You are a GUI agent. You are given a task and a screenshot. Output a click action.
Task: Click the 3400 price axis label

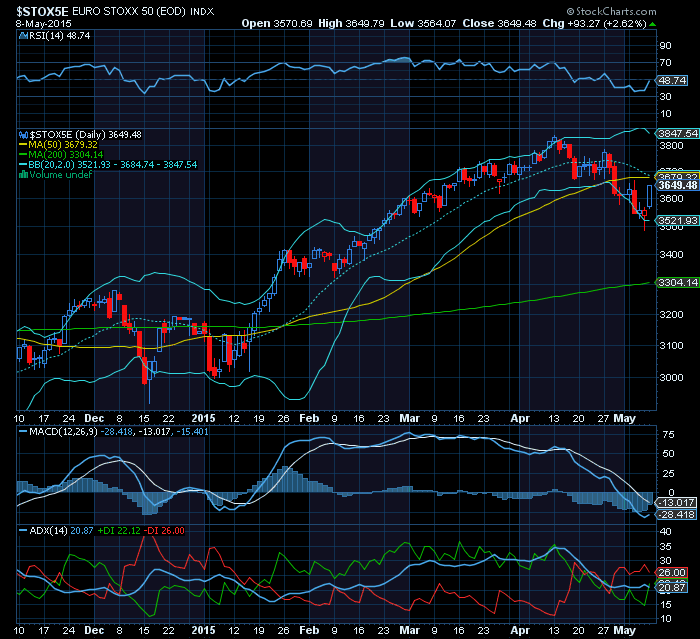pos(671,255)
